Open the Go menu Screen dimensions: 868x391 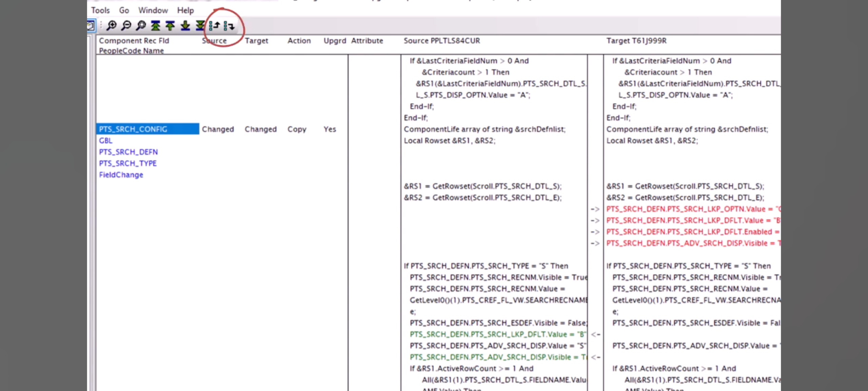(124, 10)
